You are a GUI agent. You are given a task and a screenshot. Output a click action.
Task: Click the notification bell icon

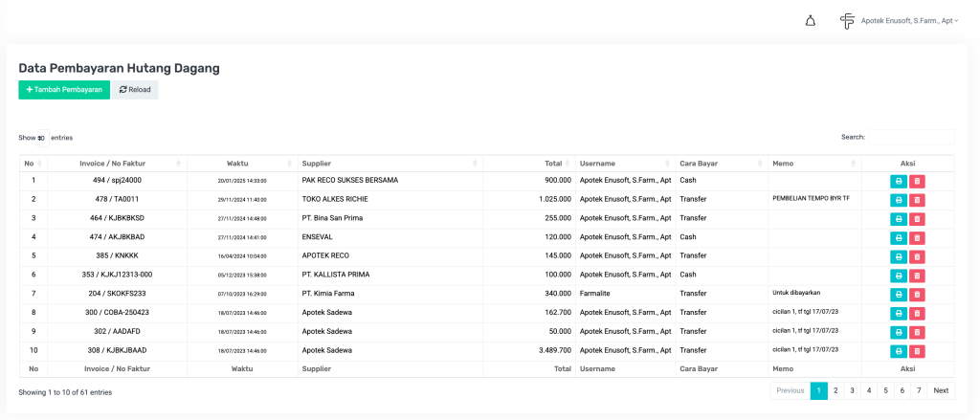[x=810, y=21]
